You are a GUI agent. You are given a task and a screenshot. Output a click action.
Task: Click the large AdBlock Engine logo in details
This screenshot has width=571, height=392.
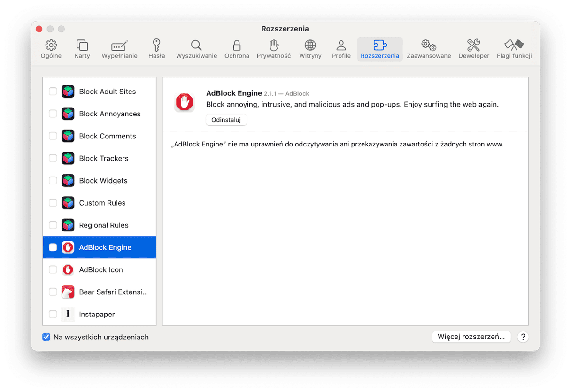185,102
